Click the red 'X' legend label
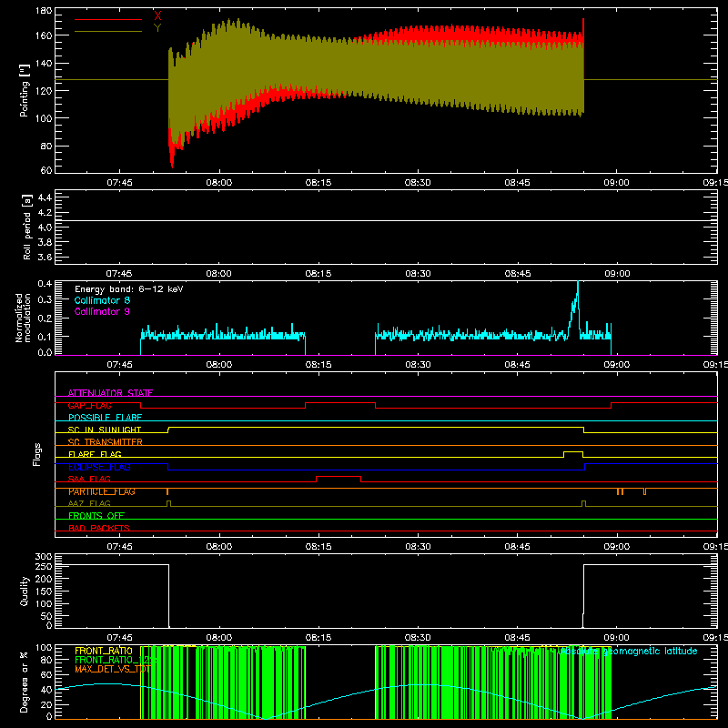 [157, 16]
